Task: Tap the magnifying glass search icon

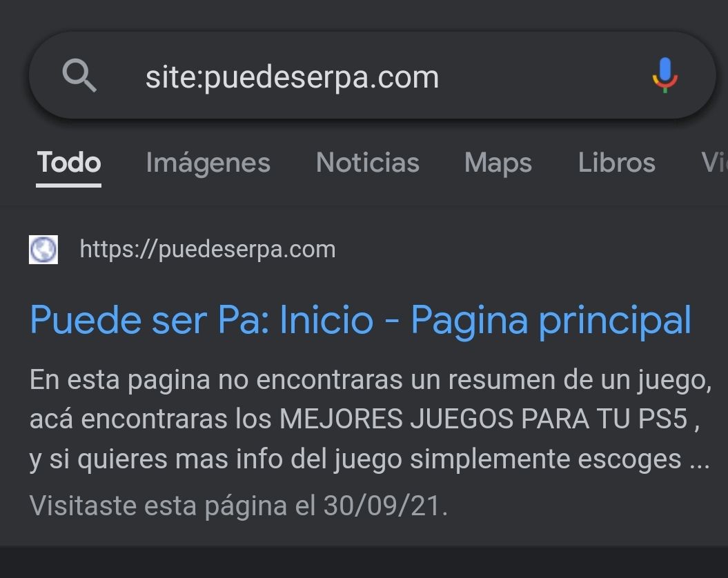Action: coord(79,75)
